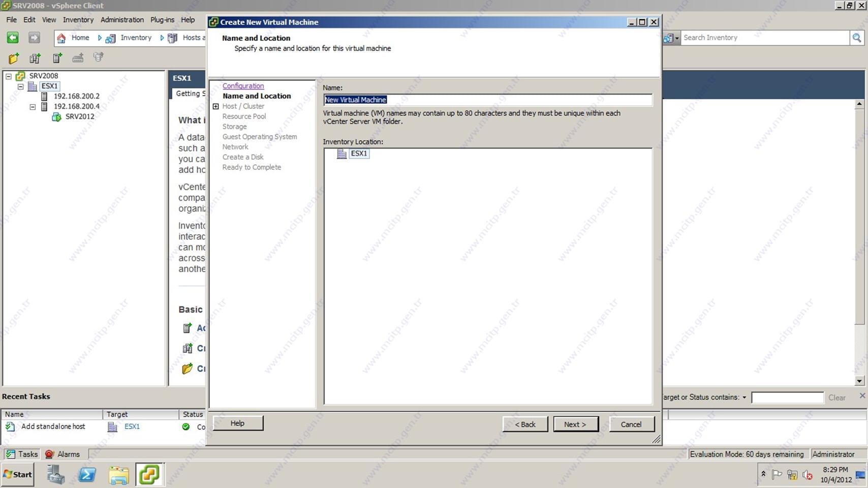Click the Configuration wizard link
Screen dimensions: 868x488
point(243,86)
